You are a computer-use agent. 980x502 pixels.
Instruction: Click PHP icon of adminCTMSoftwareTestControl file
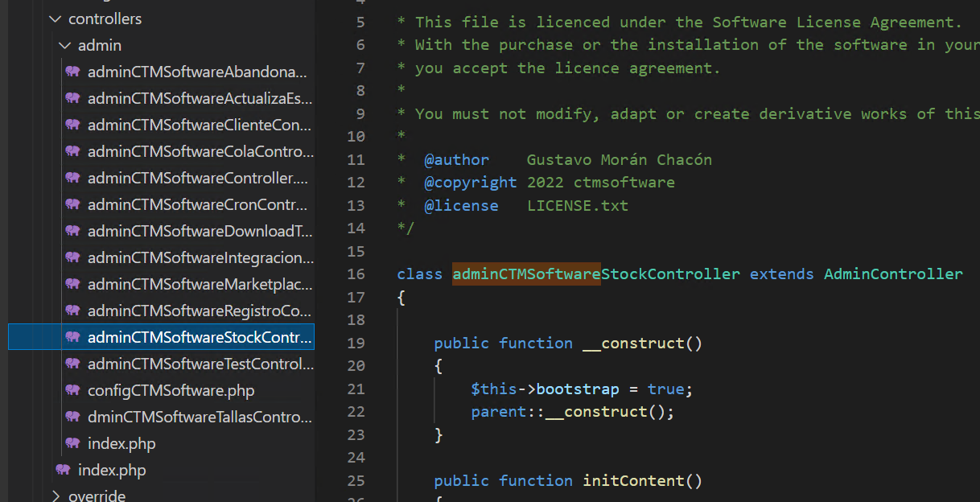click(73, 364)
